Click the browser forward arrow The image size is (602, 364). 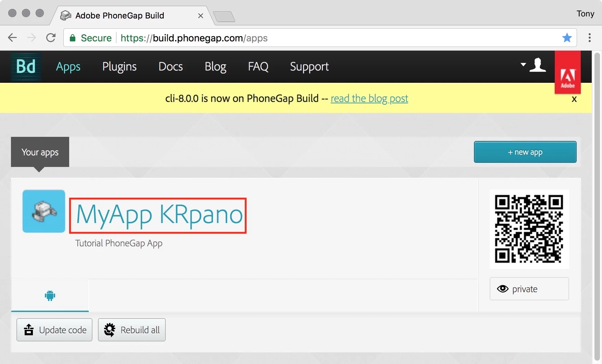[x=32, y=38]
